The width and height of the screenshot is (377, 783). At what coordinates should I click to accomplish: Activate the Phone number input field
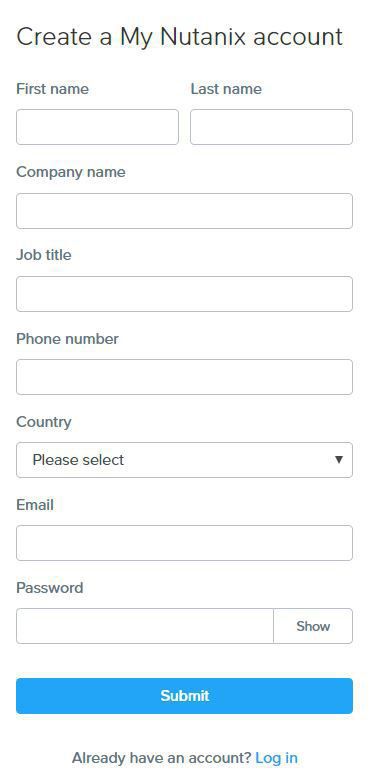[184, 377]
